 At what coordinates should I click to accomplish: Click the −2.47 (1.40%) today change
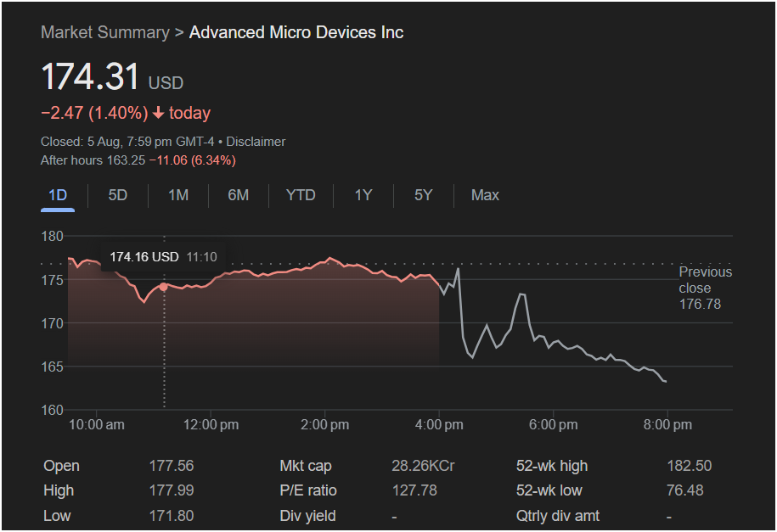[x=126, y=113]
